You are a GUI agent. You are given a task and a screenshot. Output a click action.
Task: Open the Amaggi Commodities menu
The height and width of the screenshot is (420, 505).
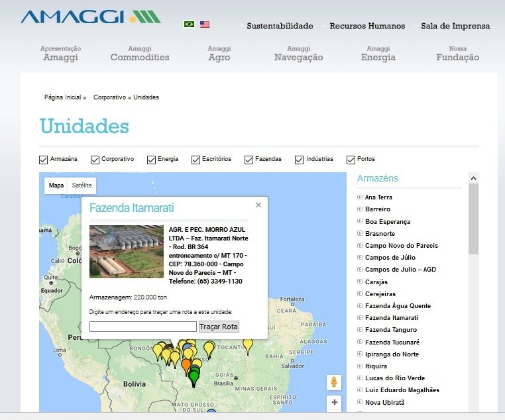tap(140, 54)
